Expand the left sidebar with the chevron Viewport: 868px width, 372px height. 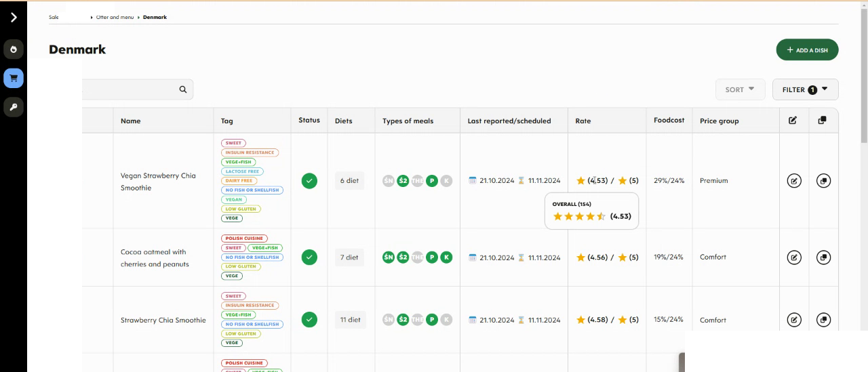tap(14, 18)
